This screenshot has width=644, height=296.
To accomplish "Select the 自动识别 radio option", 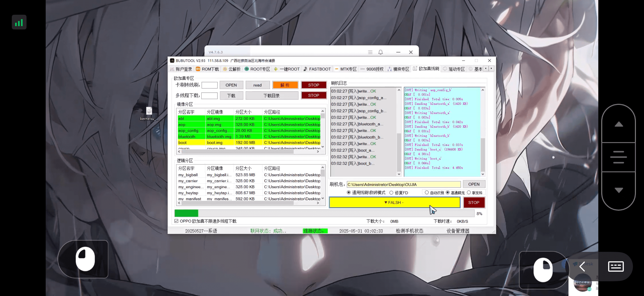I will pyautogui.click(x=427, y=193).
